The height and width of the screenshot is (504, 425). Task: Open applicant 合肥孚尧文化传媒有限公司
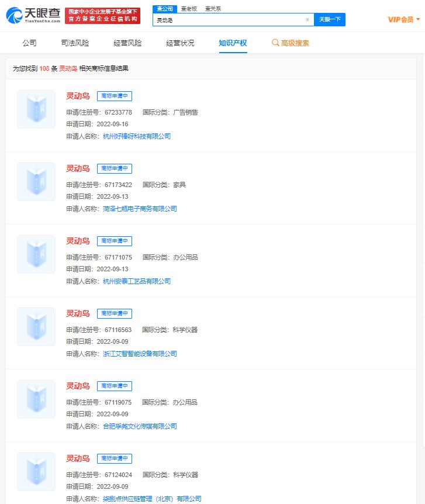(140, 426)
